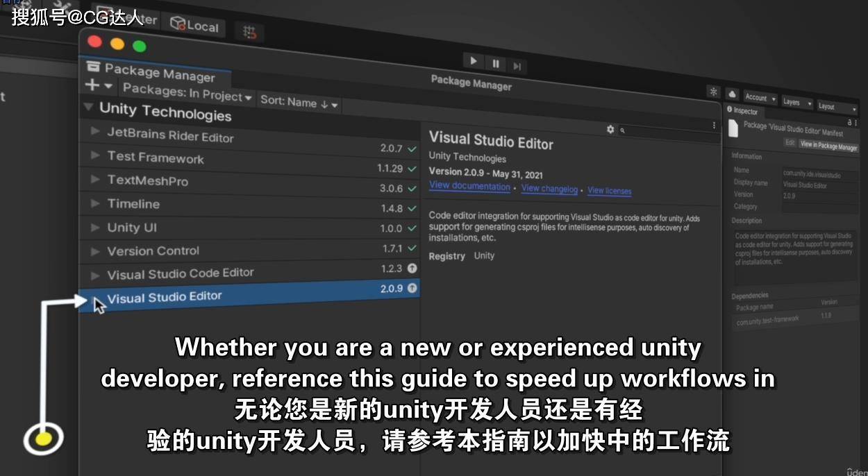Select the Visual Studio Editor row
Viewport: 868px width, 476px height.
(x=250, y=294)
